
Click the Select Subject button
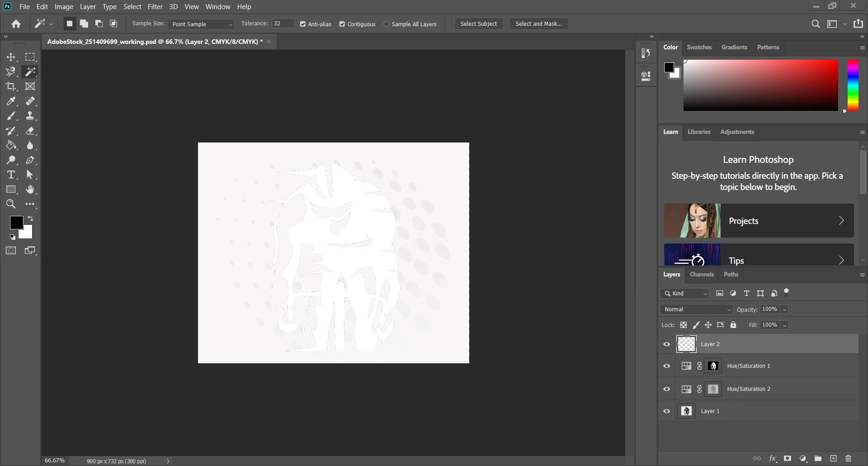(478, 24)
